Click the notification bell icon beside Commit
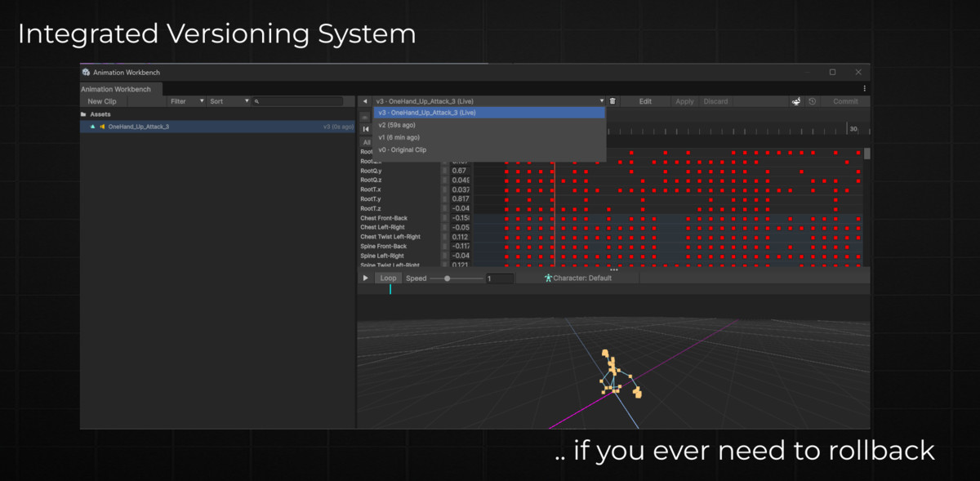Screen dimensions: 980x481 click(796, 100)
